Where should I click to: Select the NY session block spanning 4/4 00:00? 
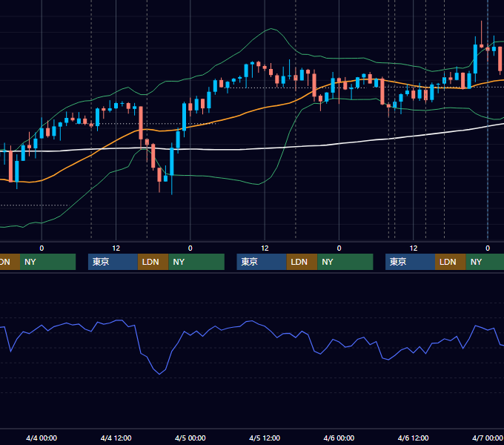coord(47,262)
